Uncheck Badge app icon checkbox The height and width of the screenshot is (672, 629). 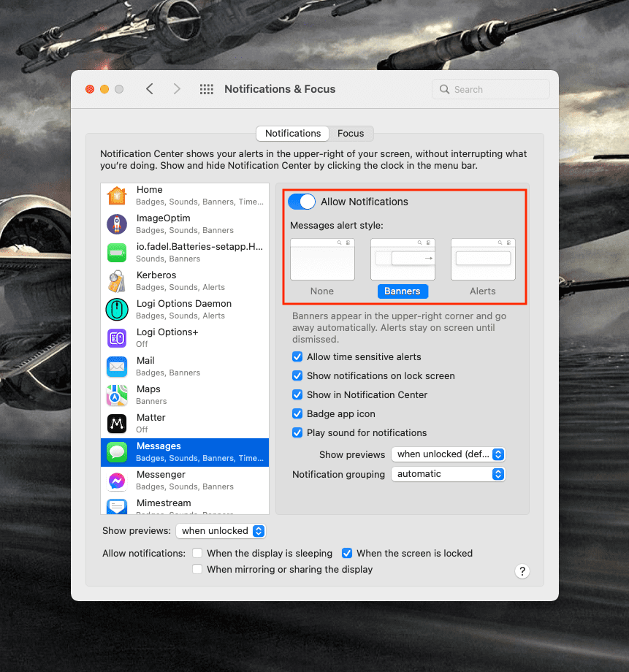297,413
